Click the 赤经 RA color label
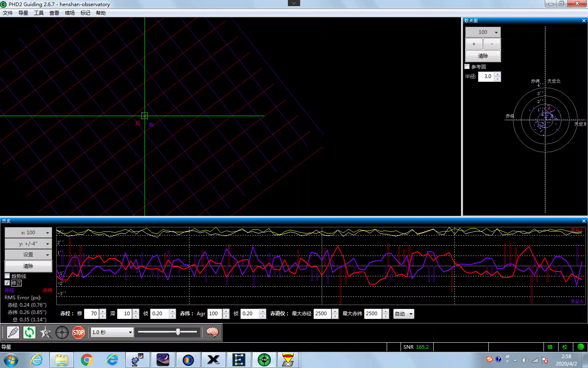 (9, 290)
